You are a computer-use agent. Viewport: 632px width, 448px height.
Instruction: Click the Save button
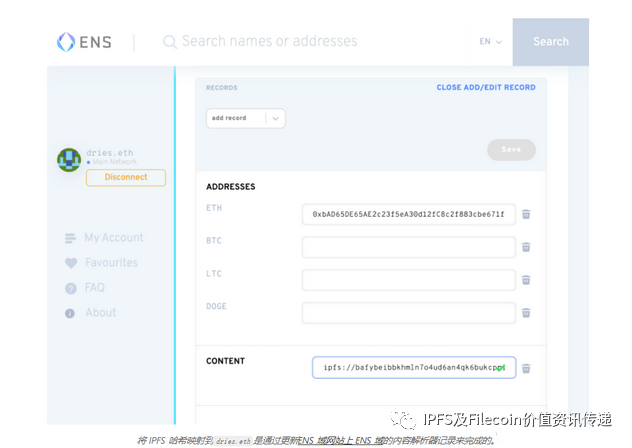pos(511,150)
